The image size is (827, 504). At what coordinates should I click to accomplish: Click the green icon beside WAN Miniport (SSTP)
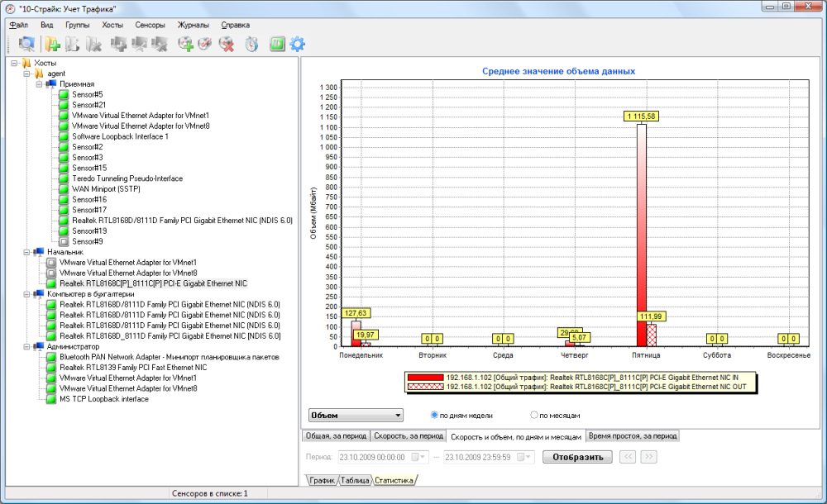click(x=64, y=188)
